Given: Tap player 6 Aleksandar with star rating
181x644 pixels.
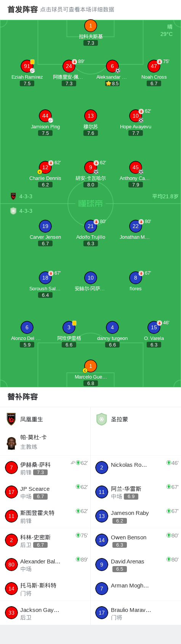Looking at the screenshot, I should 112,66.
